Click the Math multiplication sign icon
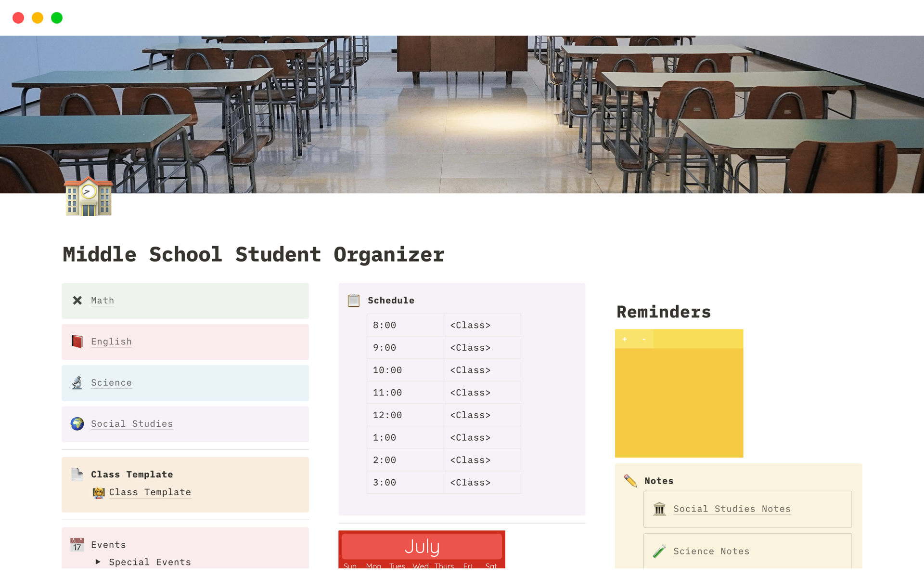Screen dimensions: 924x578 point(77,301)
